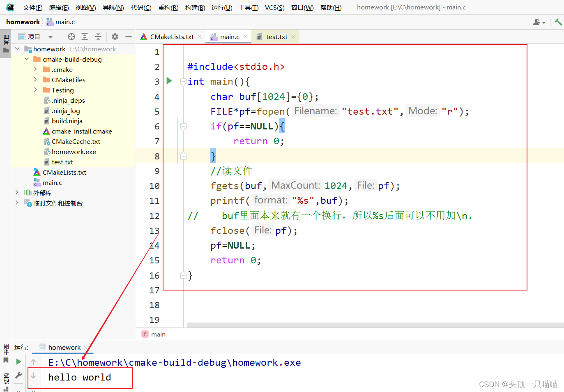Rerun program with green play button

pyautogui.click(x=18, y=362)
